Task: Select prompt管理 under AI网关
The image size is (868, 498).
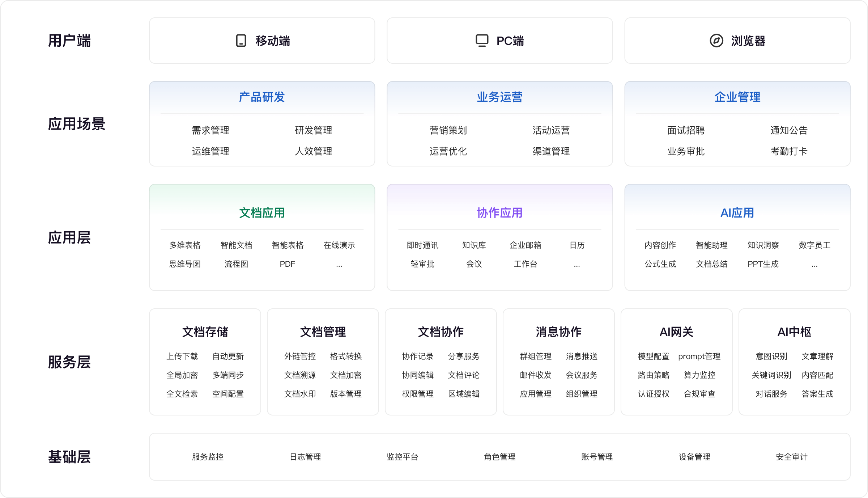Action: click(699, 356)
